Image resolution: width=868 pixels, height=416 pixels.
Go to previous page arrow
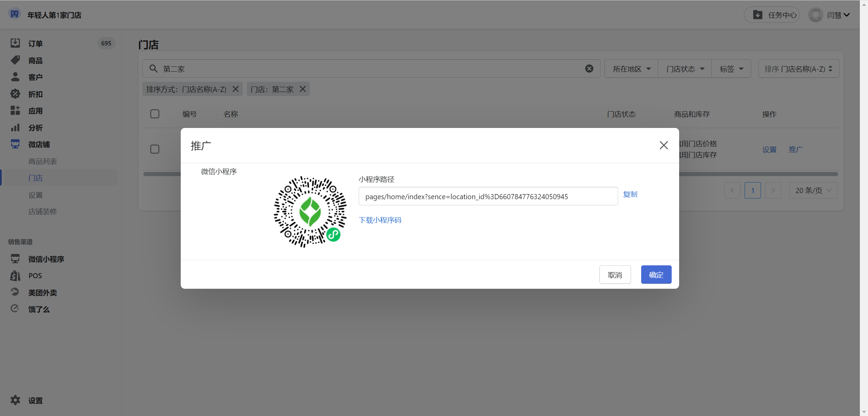(x=732, y=190)
